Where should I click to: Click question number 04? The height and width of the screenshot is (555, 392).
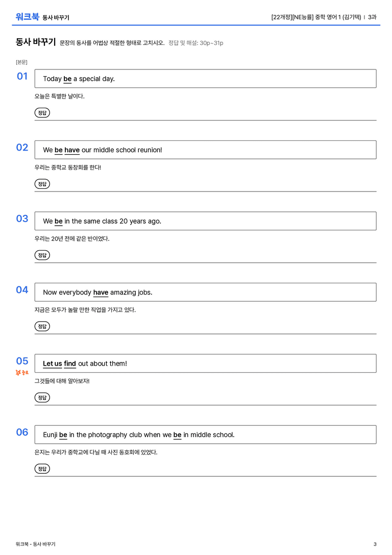(x=22, y=290)
